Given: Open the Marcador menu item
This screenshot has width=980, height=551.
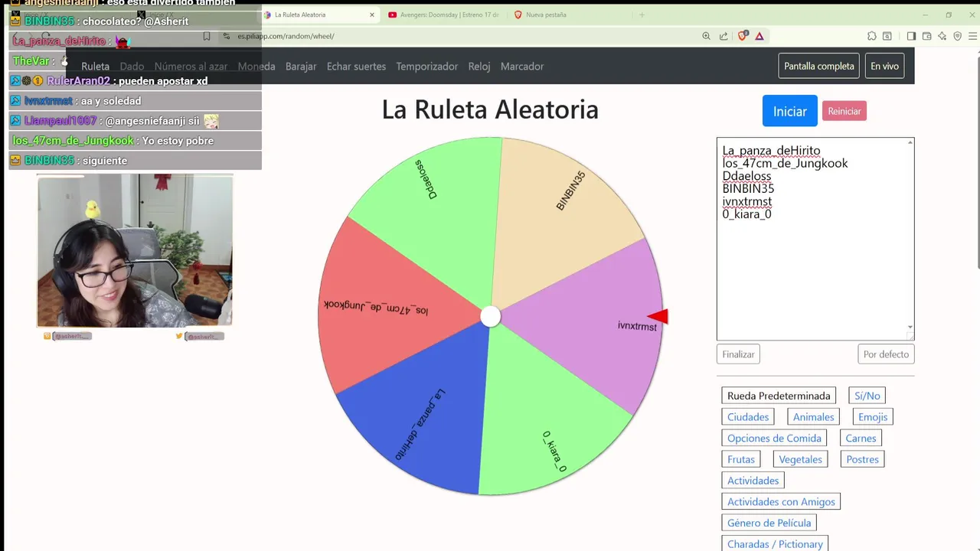Looking at the screenshot, I should [x=522, y=67].
